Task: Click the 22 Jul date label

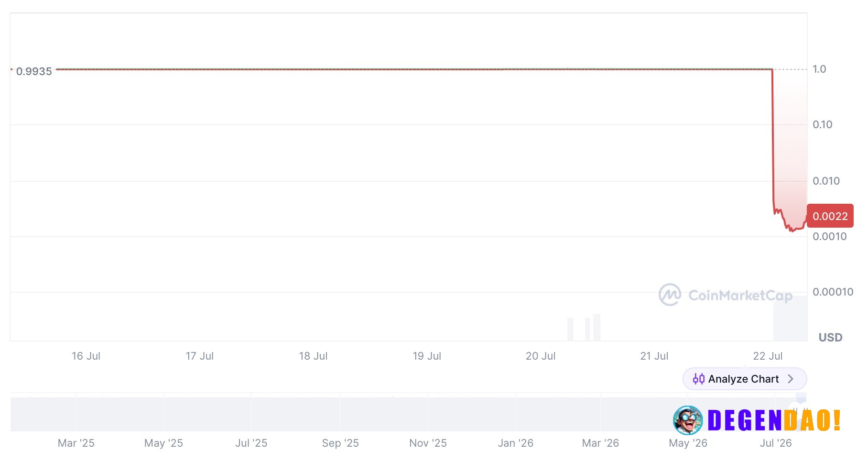Action: pos(768,356)
